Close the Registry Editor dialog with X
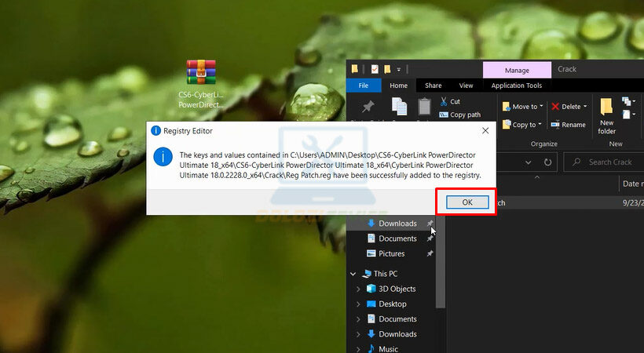This screenshot has width=644, height=353. pos(485,130)
